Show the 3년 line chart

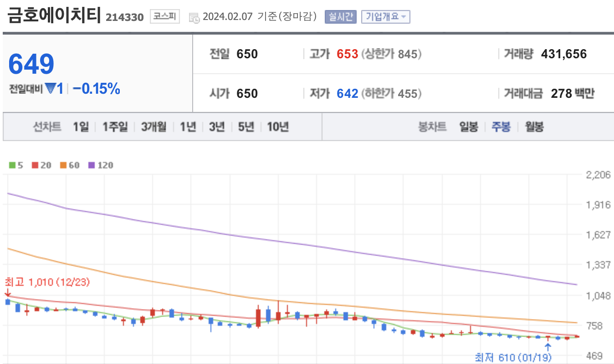[217, 126]
